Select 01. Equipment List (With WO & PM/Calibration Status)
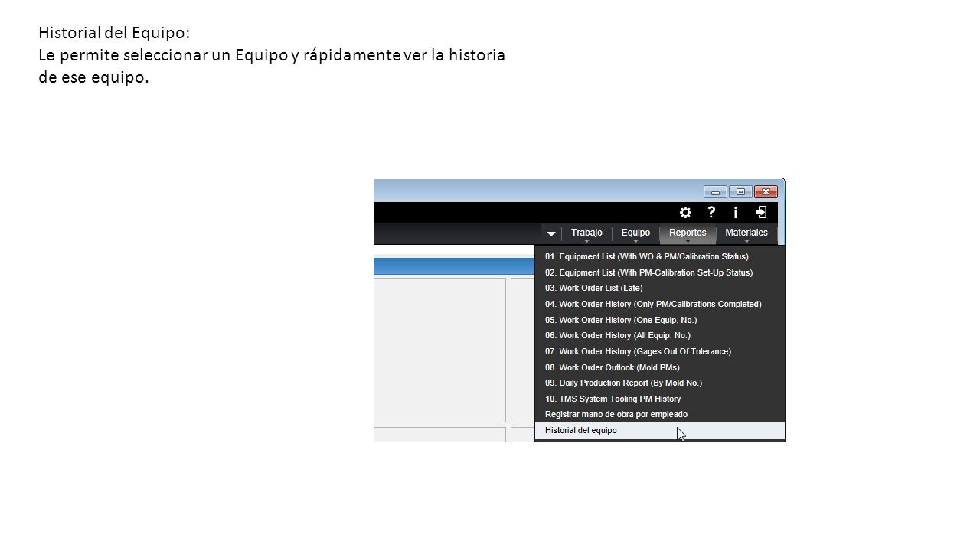 pyautogui.click(x=659, y=256)
